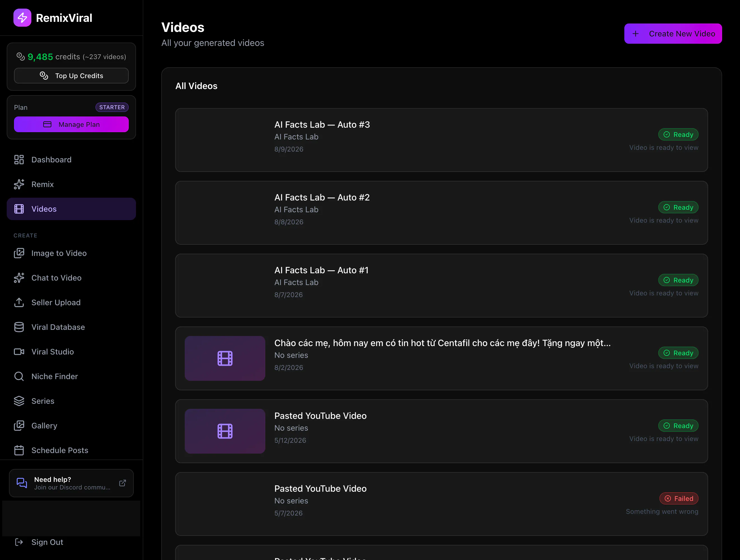Click Pasted YouTube Video title dated 5/7/2026
740x560 pixels.
coord(320,489)
